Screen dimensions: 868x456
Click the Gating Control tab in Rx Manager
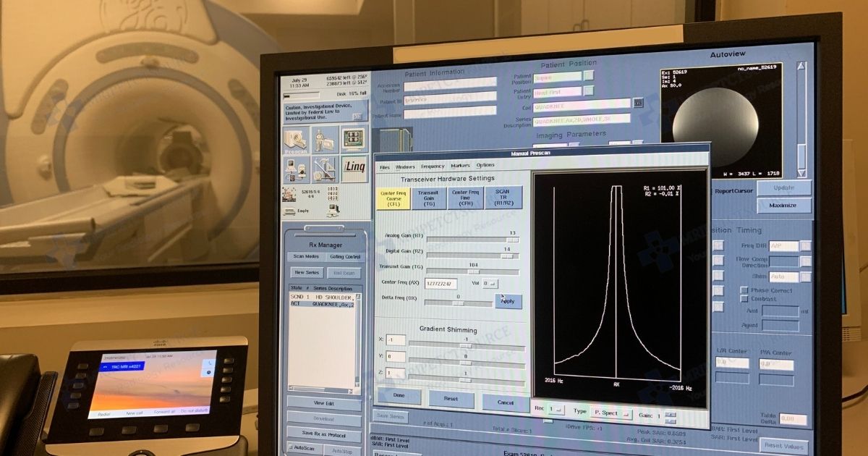tap(344, 257)
